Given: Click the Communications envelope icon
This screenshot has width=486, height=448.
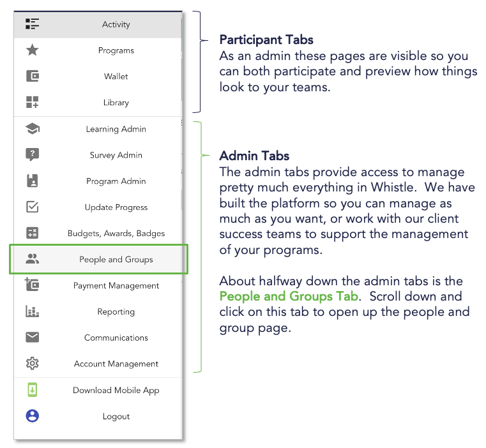Looking at the screenshot, I should coord(32,337).
